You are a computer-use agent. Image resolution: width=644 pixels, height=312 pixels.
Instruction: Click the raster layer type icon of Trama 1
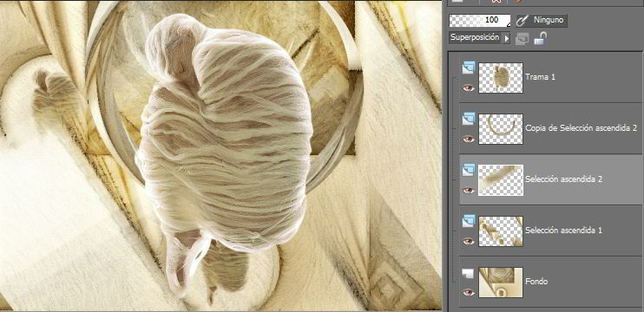(x=468, y=68)
